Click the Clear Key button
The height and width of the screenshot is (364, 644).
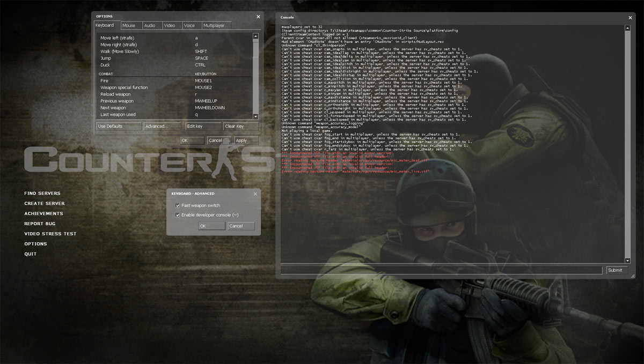tap(241, 127)
